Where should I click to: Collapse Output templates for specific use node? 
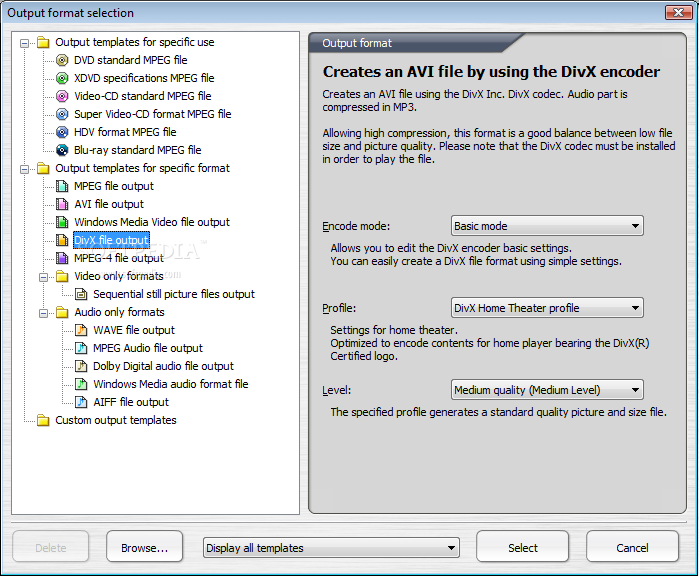point(25,43)
